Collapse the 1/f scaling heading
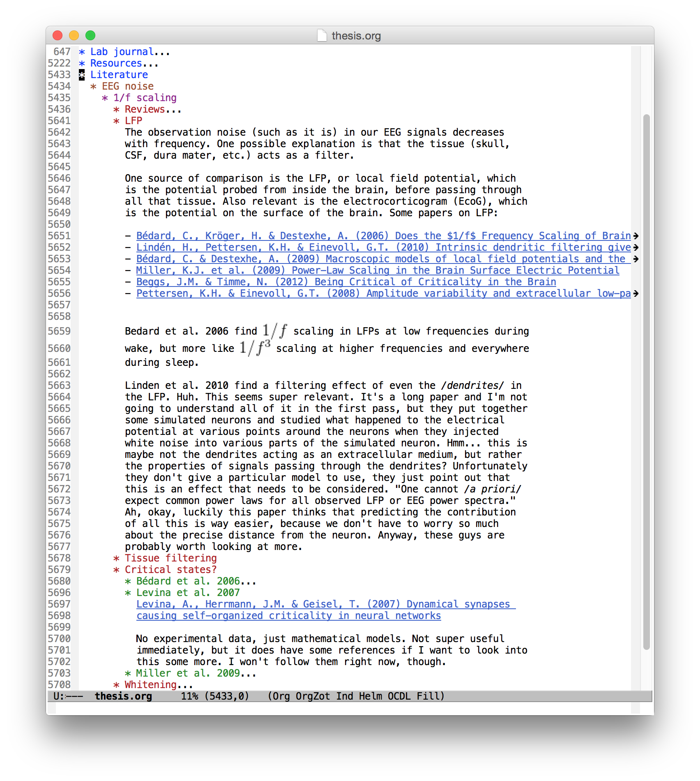Image resolution: width=700 pixels, height=781 pixels. tap(139, 98)
